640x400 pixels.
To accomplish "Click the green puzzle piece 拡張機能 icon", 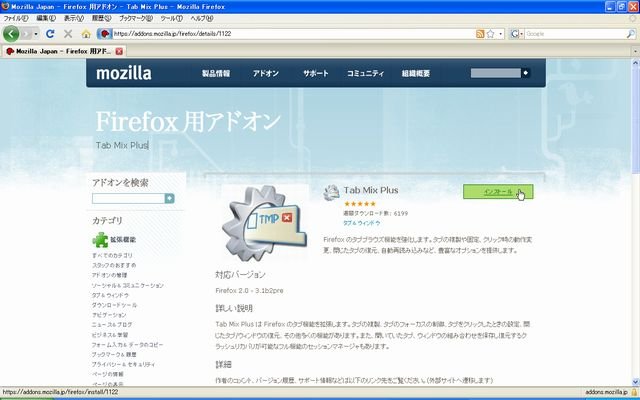I will [x=100, y=240].
